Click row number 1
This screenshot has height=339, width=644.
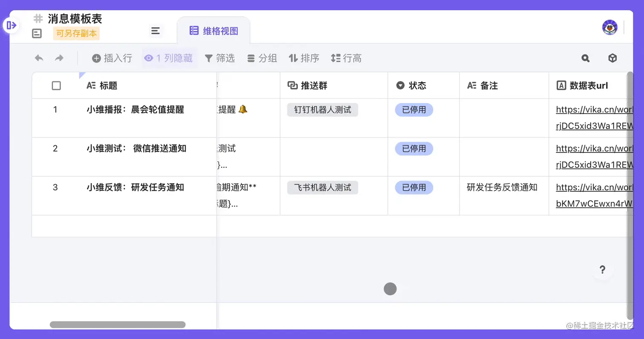pyautogui.click(x=55, y=109)
